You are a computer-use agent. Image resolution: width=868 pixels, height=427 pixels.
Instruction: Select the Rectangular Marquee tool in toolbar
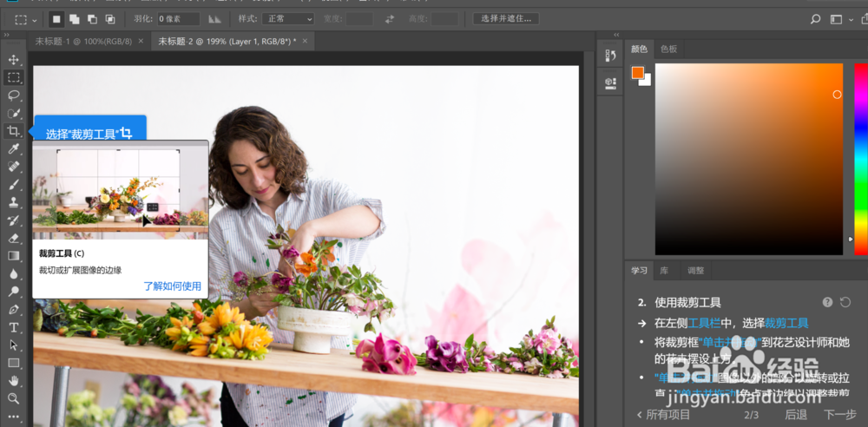pyautogui.click(x=13, y=77)
